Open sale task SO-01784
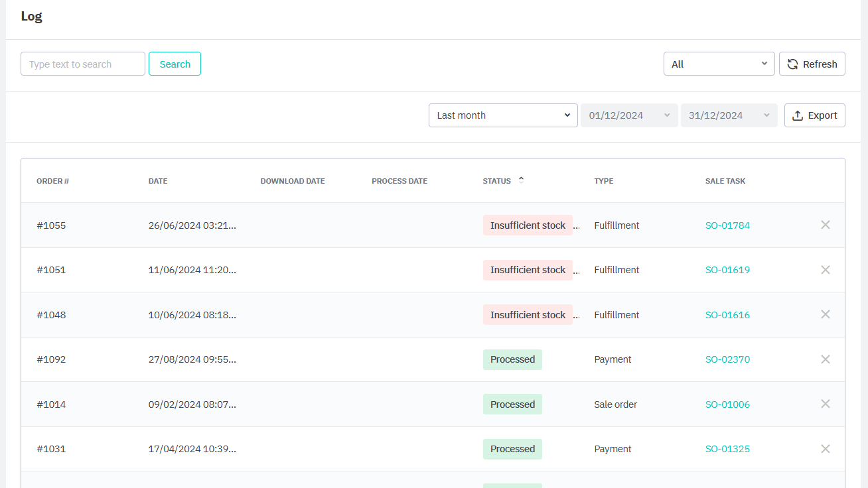 click(727, 225)
